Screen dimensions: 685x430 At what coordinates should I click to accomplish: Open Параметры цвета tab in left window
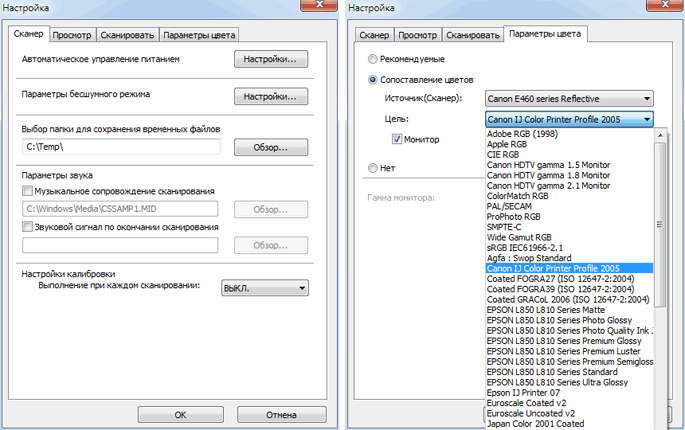199,35
